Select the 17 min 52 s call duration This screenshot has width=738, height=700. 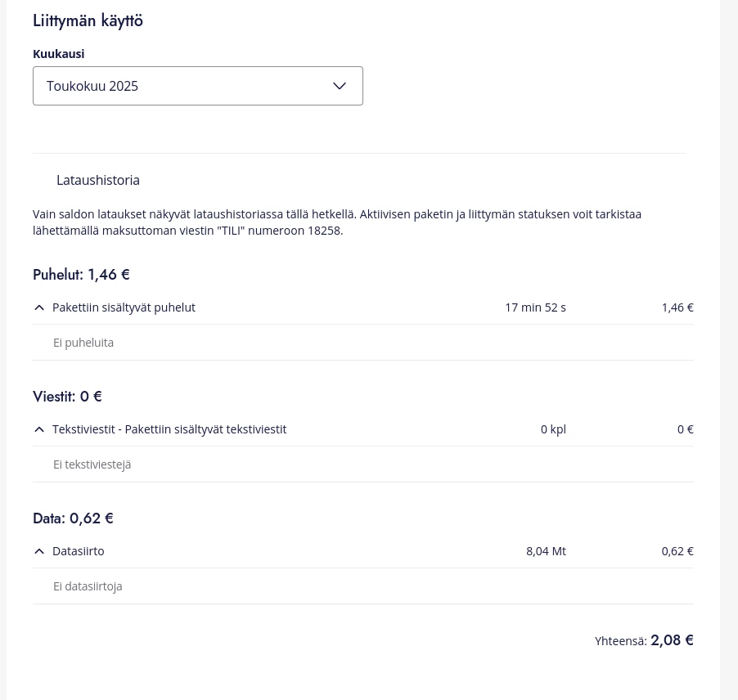536,307
